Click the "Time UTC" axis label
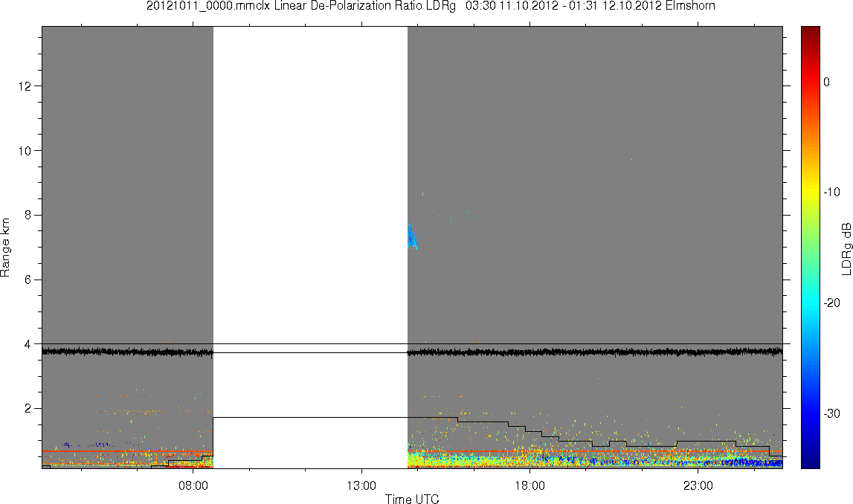 pyautogui.click(x=412, y=499)
